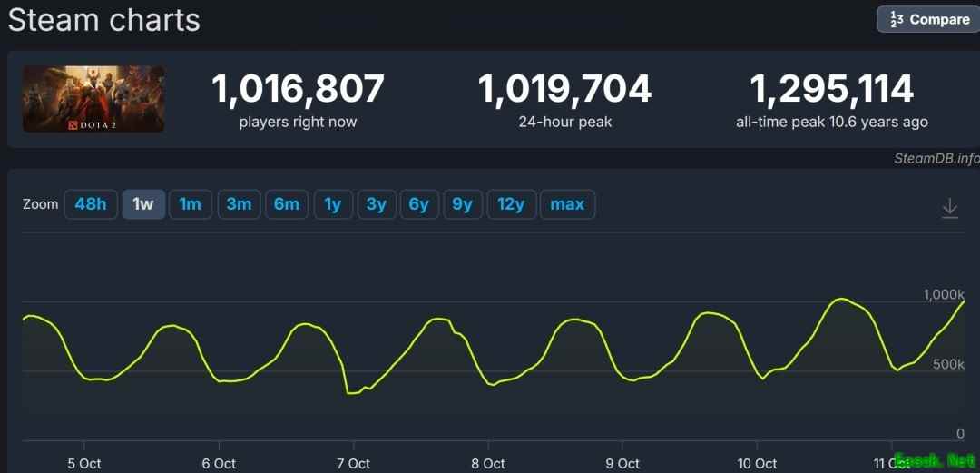Click the 1,000k y-axis label
Screen dimensions: 980x473
pos(944,295)
